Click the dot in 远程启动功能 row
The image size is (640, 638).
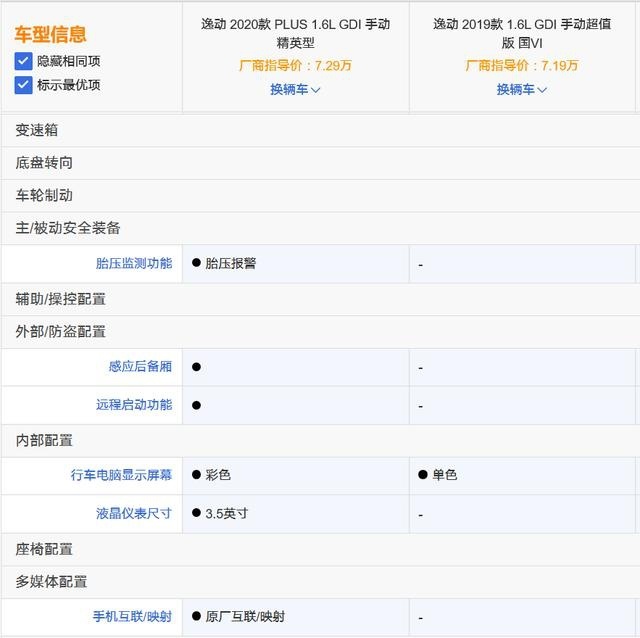coord(196,405)
